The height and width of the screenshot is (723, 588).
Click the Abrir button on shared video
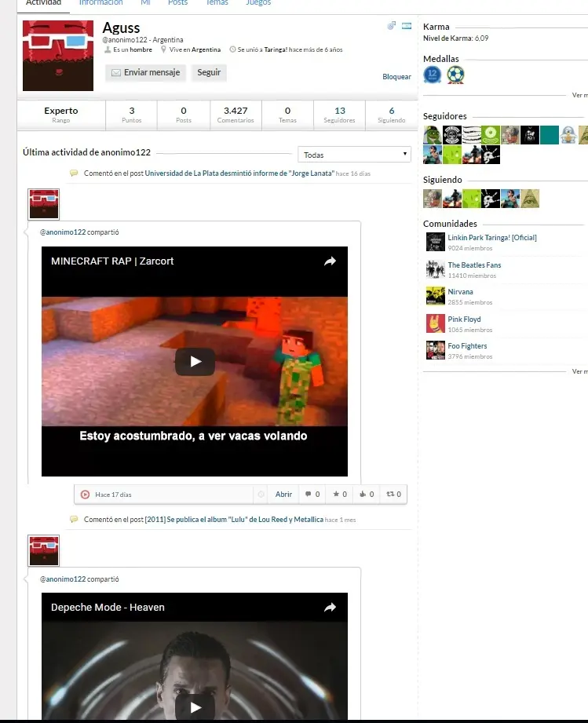(x=283, y=495)
